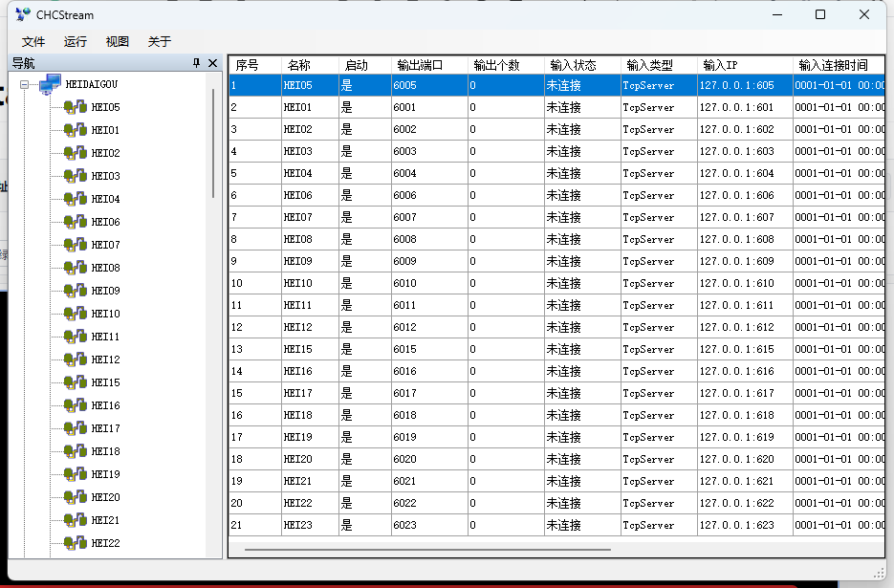The height and width of the screenshot is (588, 894).
Task: Click the table's horizontal scrollbar
Action: tap(427, 550)
